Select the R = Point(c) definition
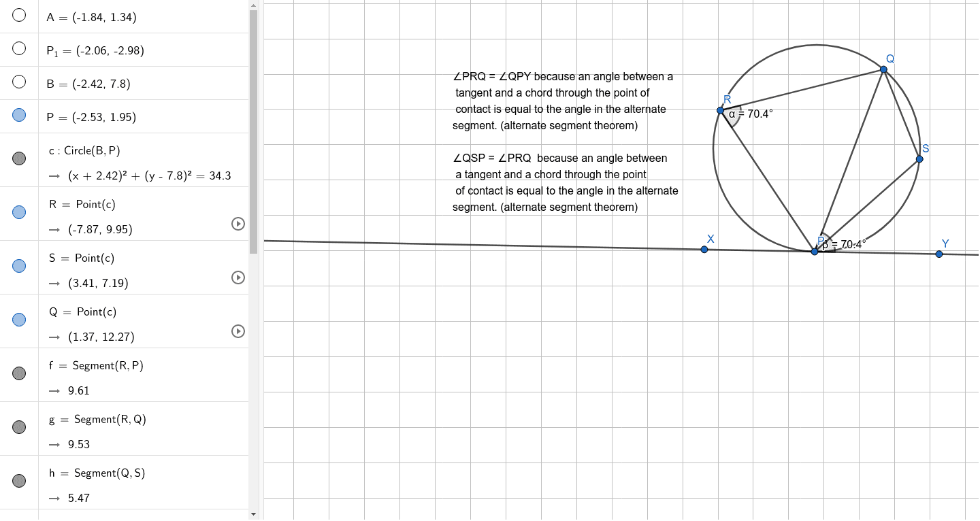The height and width of the screenshot is (521, 980). point(82,204)
